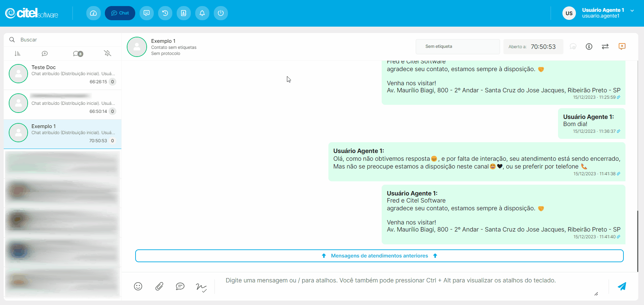Open the emoji picker smiley icon
The image size is (644, 305).
(x=138, y=286)
